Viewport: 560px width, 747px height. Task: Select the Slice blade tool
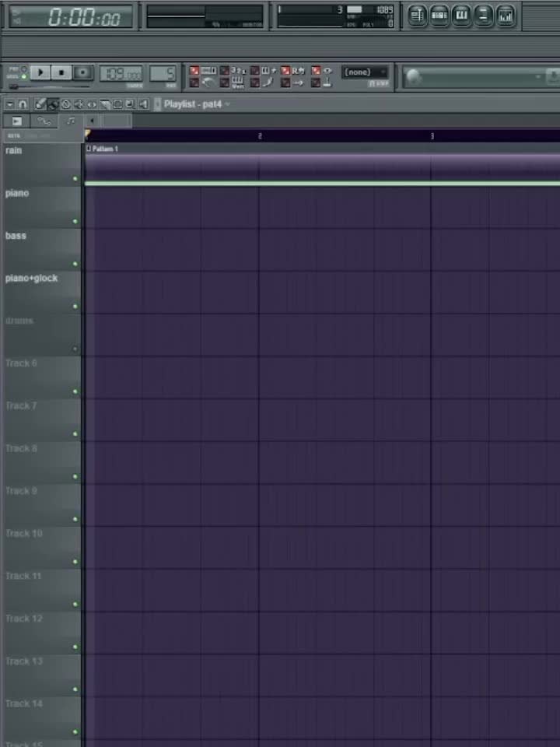(104, 103)
